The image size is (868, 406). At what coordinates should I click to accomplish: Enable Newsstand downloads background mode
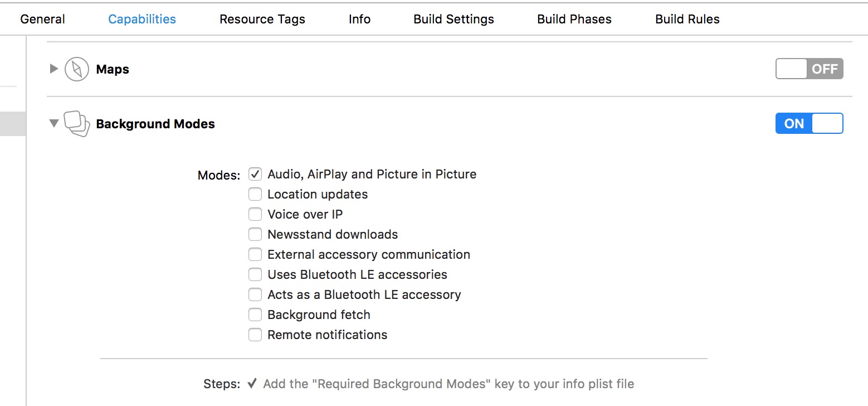tap(255, 234)
